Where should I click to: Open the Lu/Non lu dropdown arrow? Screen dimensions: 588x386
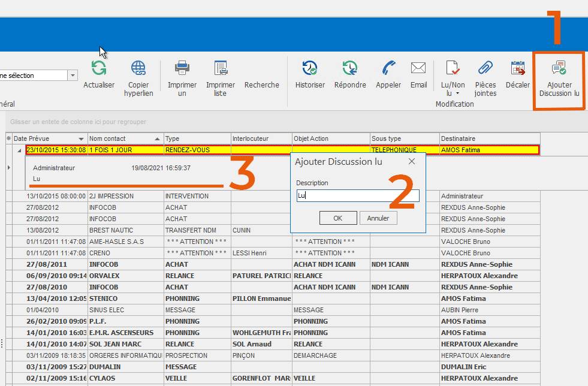pos(457,94)
